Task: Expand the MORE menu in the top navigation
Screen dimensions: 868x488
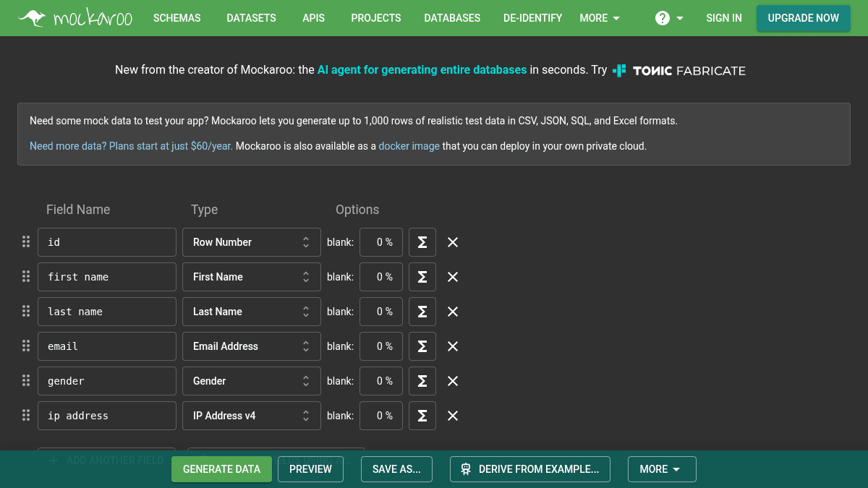Action: click(600, 18)
